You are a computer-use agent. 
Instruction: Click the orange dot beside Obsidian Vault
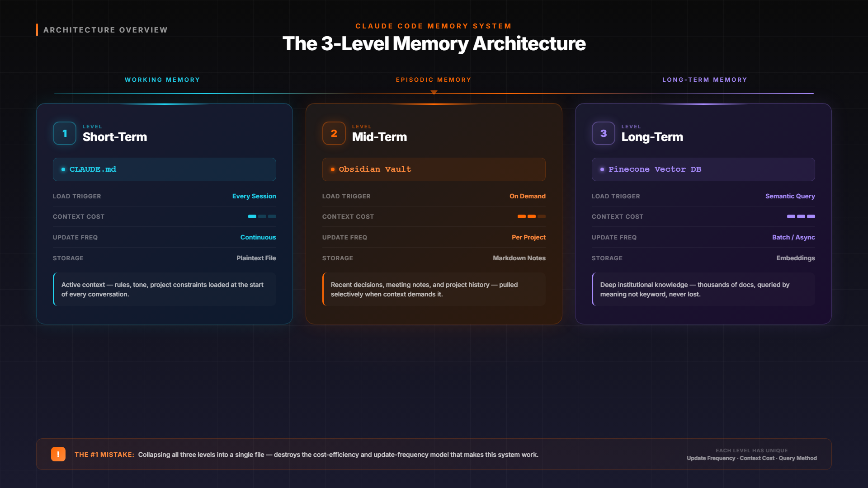pos(333,169)
